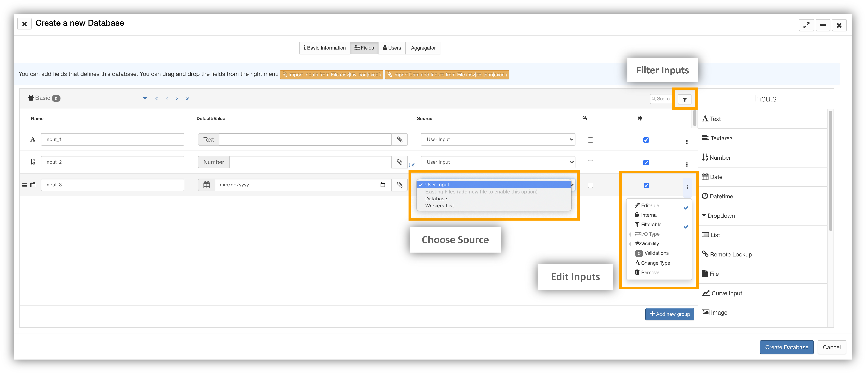Image resolution: width=868 pixels, height=377 pixels.
Task: Expand the Visibility submenu
Action: (x=659, y=244)
